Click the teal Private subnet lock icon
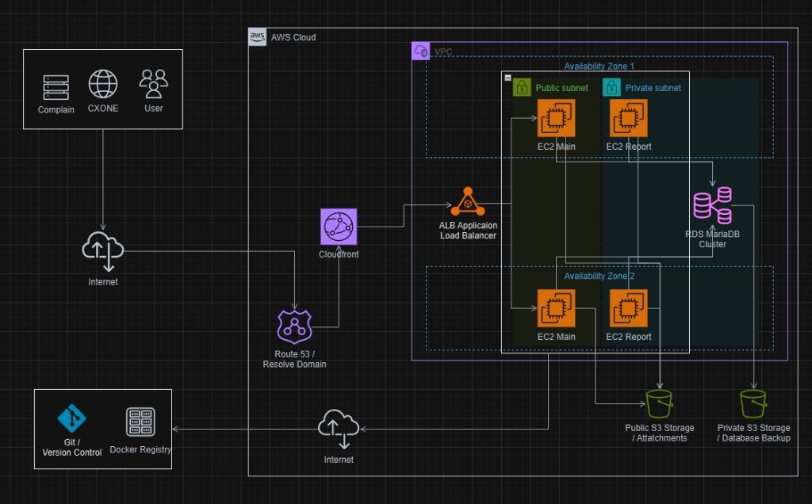 click(x=611, y=87)
